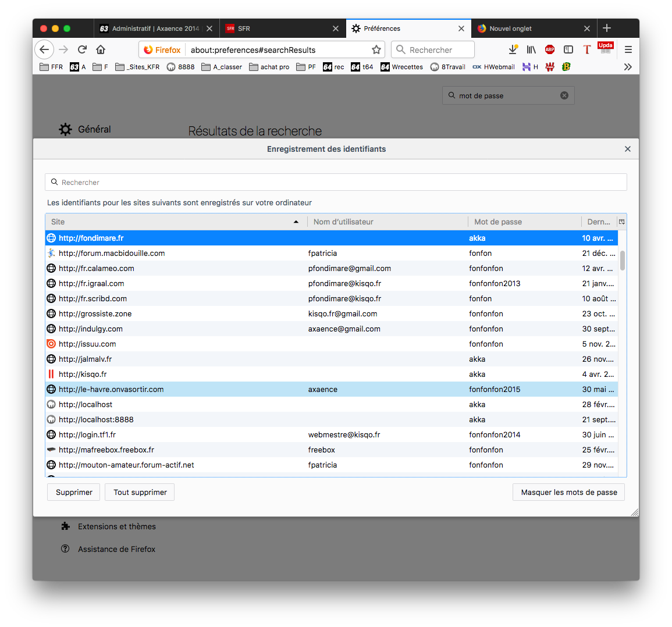Open the 8Travail bookmark
The width and height of the screenshot is (672, 627).
[448, 67]
